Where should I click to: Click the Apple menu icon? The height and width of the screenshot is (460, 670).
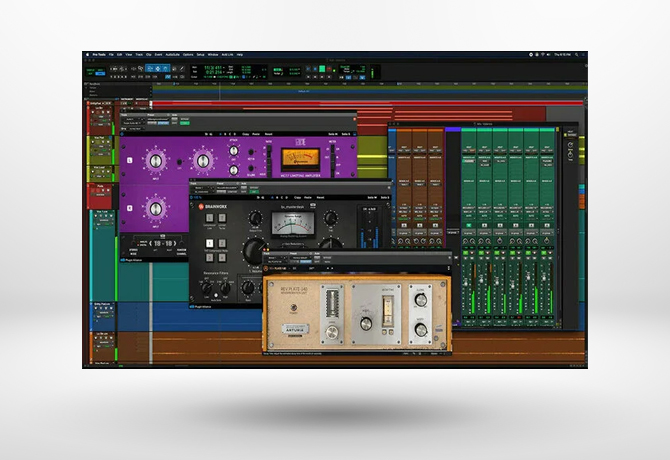(x=87, y=55)
